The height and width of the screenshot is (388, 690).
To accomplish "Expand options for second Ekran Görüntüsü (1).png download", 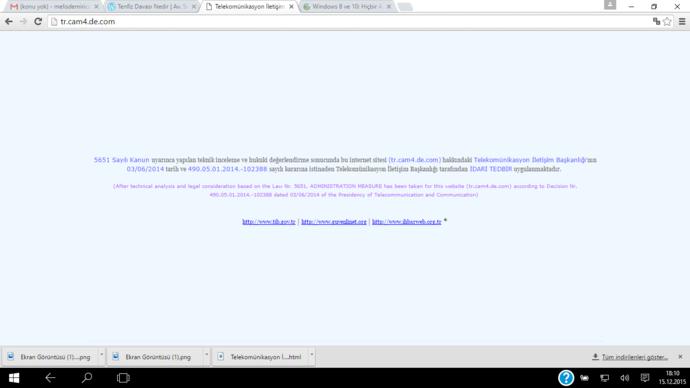I will (206, 354).
